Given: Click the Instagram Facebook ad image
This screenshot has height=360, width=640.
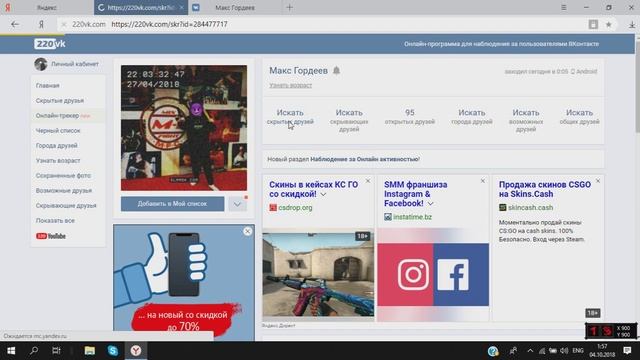Looking at the screenshot, I should click(x=433, y=274).
